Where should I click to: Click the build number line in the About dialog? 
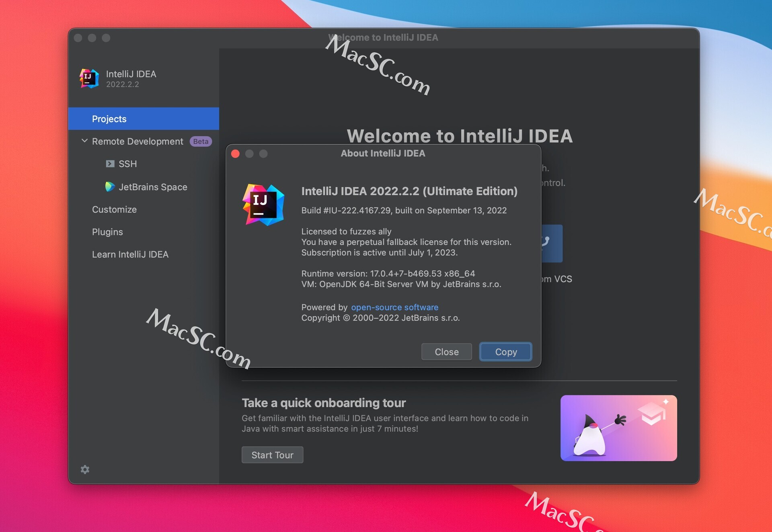(x=404, y=210)
